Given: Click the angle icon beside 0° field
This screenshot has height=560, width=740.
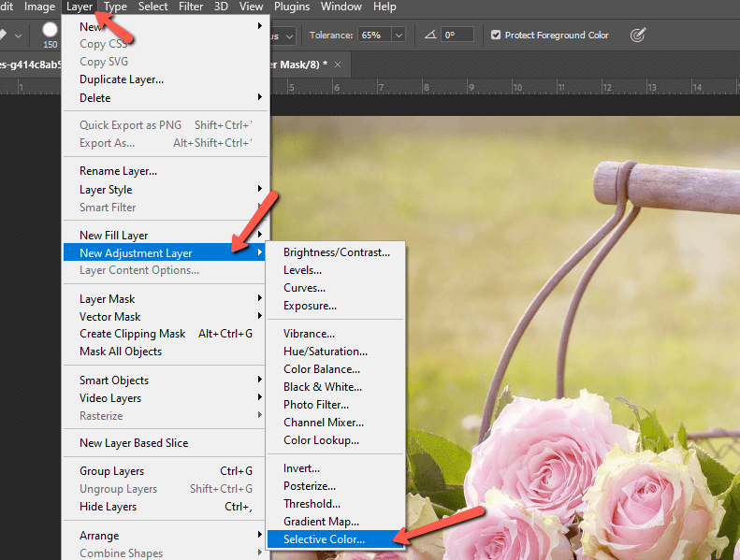Looking at the screenshot, I should (430, 35).
